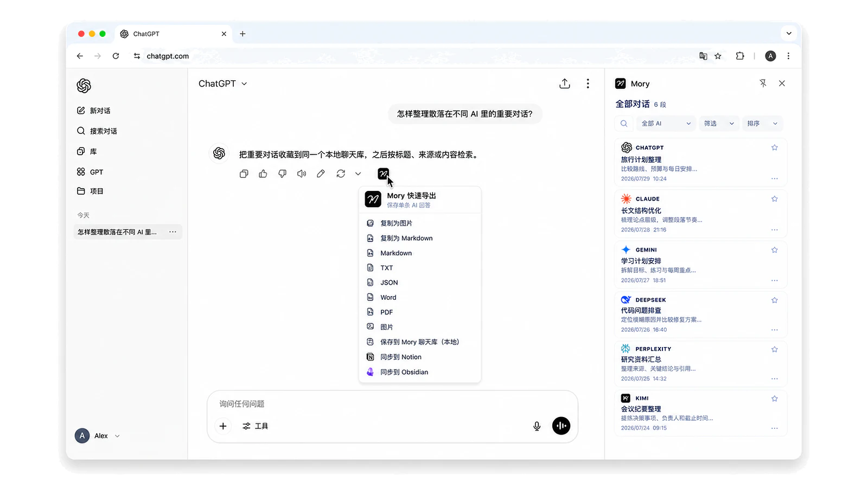The width and height of the screenshot is (868, 488).
Task: Open a new browser tab
Action: tap(242, 34)
